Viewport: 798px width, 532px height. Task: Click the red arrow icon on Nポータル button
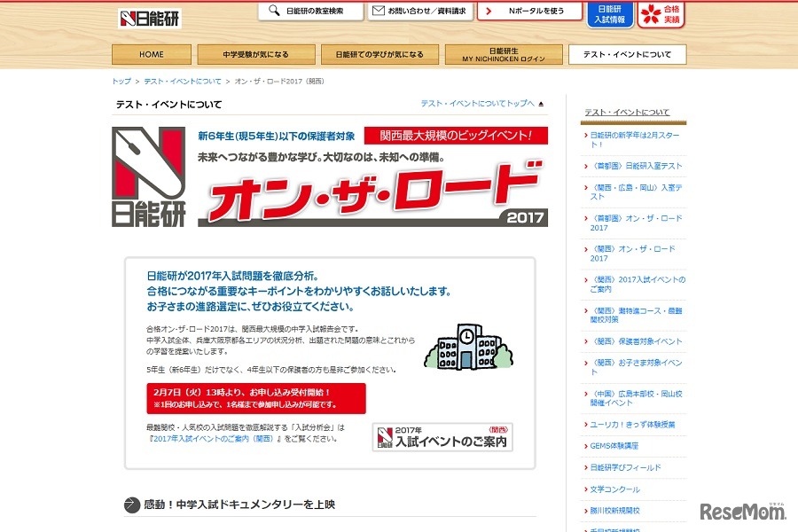(x=489, y=11)
